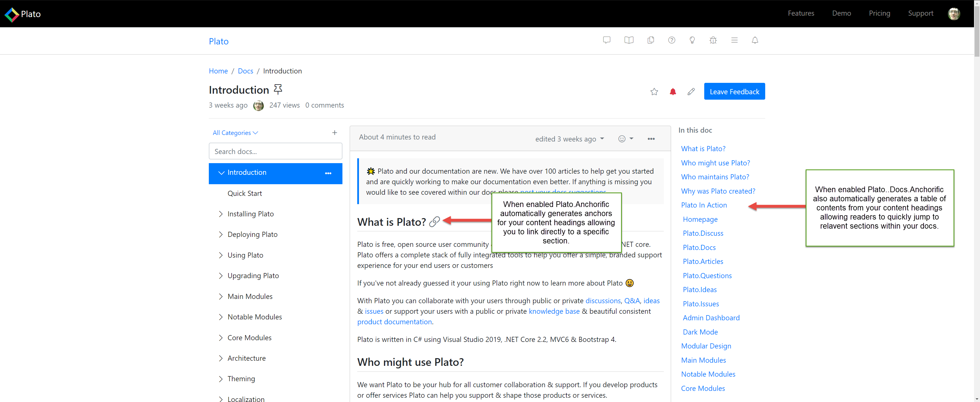Screen dimensions: 980x402
Task: Expand Deploying Plato chevron
Action: click(x=221, y=235)
